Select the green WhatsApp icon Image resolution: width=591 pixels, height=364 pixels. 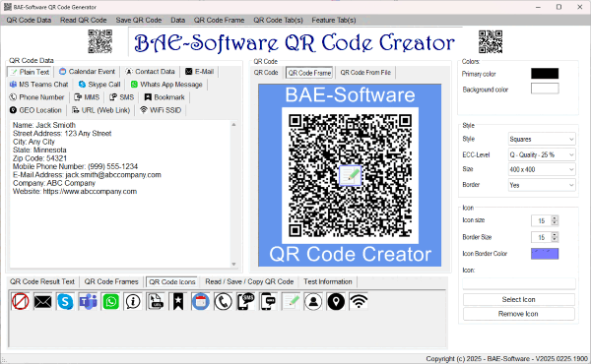point(110,301)
